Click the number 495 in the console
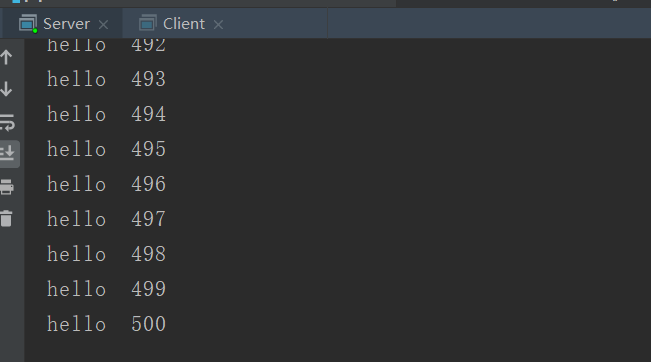The width and height of the screenshot is (651, 362). tap(149, 149)
